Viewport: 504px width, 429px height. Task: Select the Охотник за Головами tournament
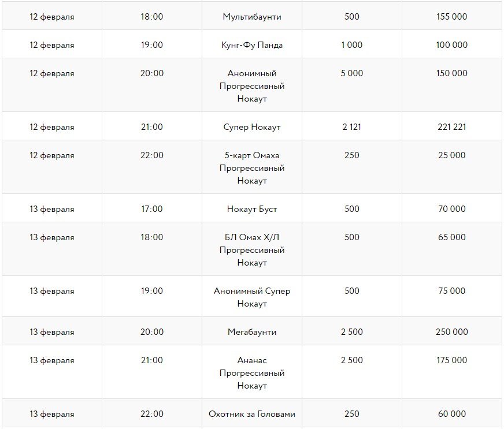point(252,414)
